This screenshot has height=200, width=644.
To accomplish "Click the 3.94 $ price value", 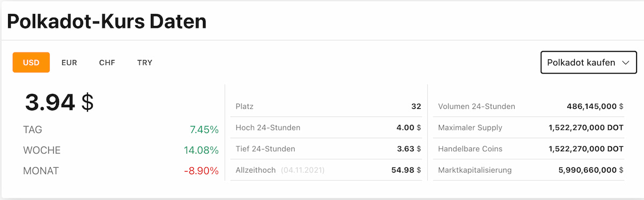I will [59, 102].
